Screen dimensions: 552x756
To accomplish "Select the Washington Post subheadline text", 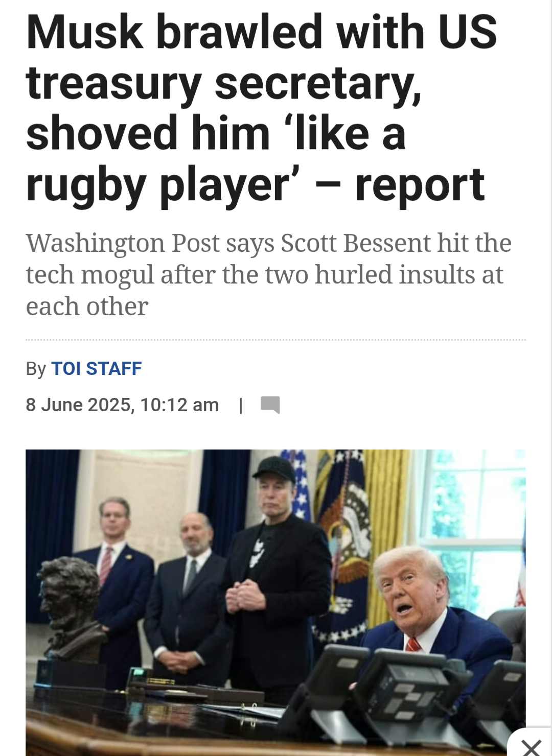I will pos(268,274).
